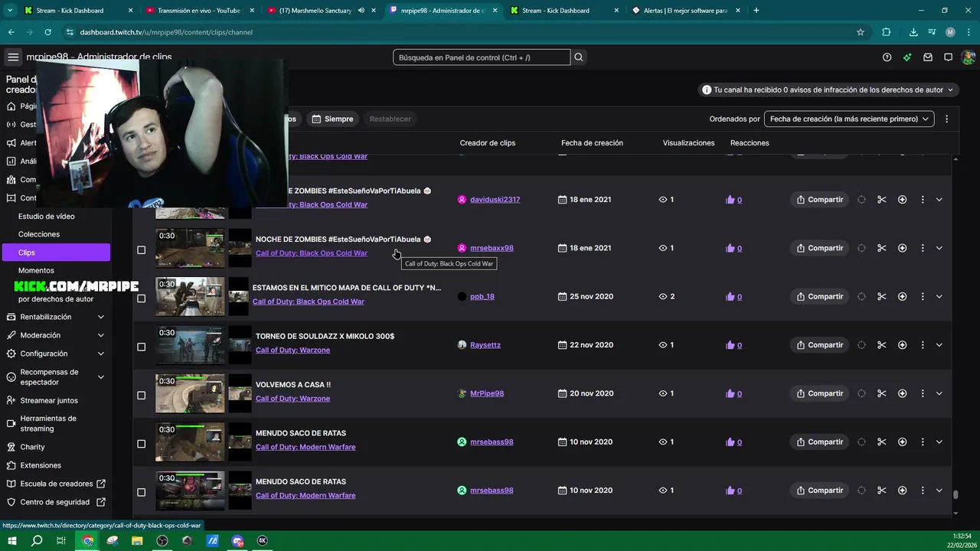
Task: Expand the copyright infringement notice banner
Action: point(828,90)
